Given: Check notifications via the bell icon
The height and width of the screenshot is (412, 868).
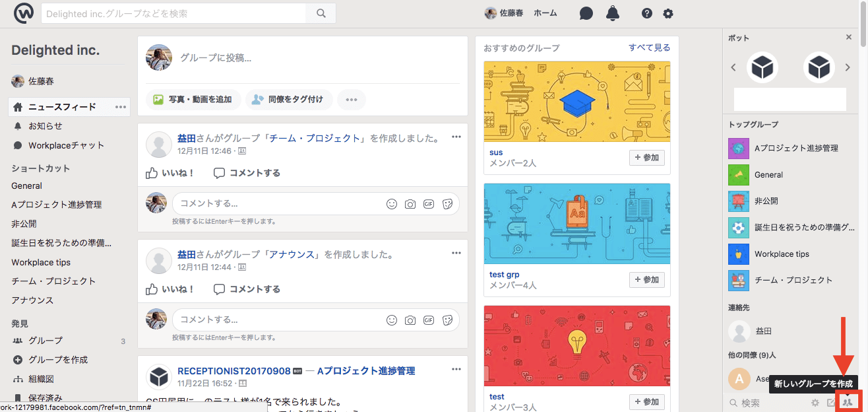Looking at the screenshot, I should (612, 13).
